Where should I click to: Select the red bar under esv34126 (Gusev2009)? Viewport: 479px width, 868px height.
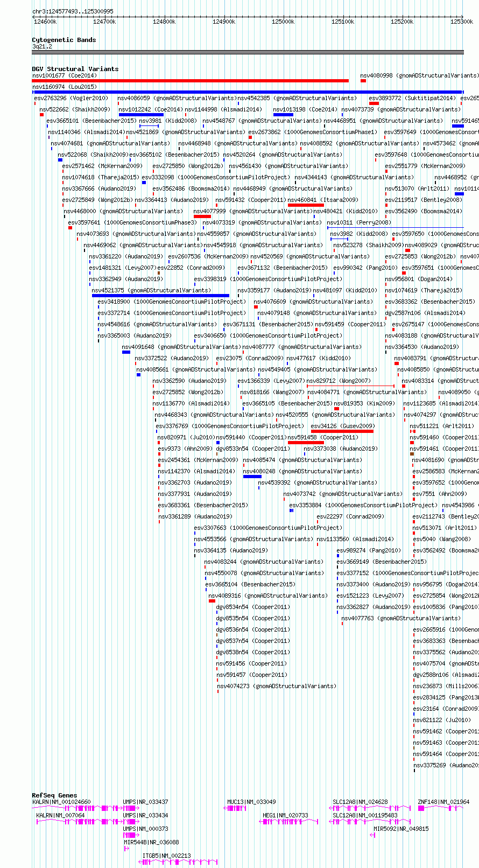[342, 431]
